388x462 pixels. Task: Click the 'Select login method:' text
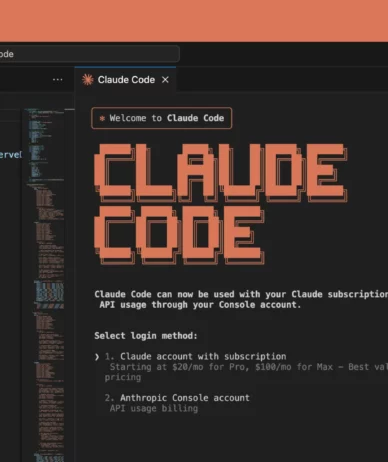[x=146, y=336]
